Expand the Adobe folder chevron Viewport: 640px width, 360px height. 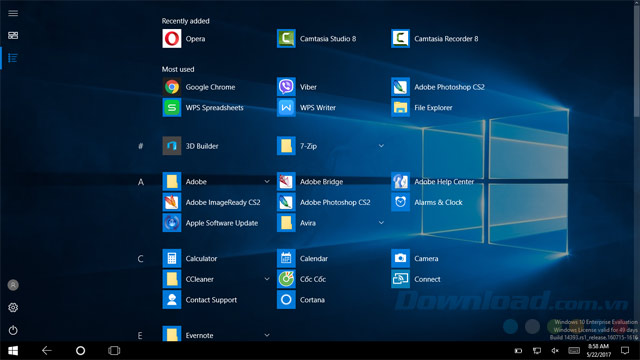[x=267, y=182]
